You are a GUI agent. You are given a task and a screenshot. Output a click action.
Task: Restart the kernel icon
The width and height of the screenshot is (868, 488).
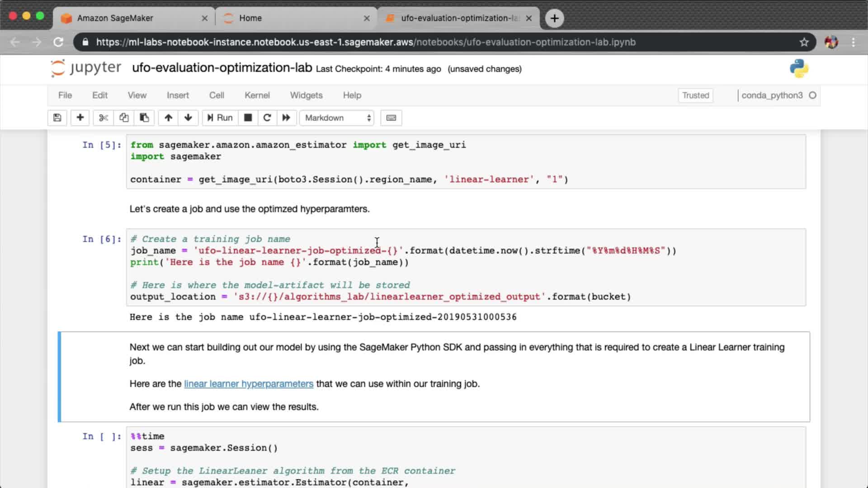click(x=267, y=118)
